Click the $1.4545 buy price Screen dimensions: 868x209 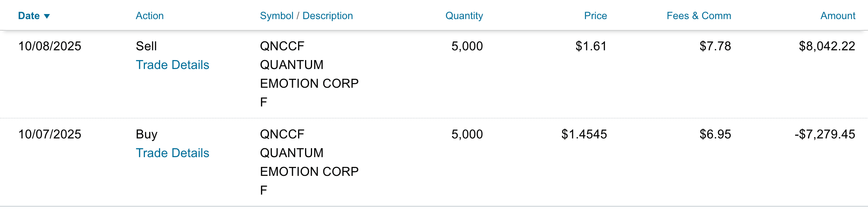[x=584, y=134]
